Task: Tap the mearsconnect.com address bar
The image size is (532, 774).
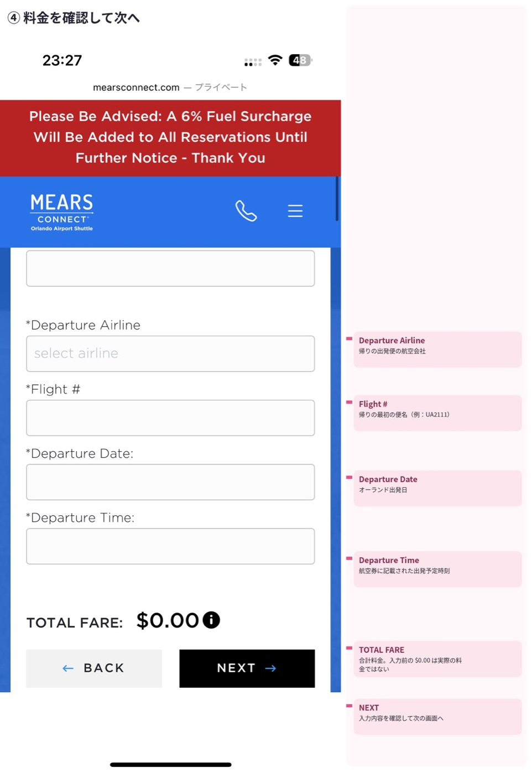Action: (170, 87)
